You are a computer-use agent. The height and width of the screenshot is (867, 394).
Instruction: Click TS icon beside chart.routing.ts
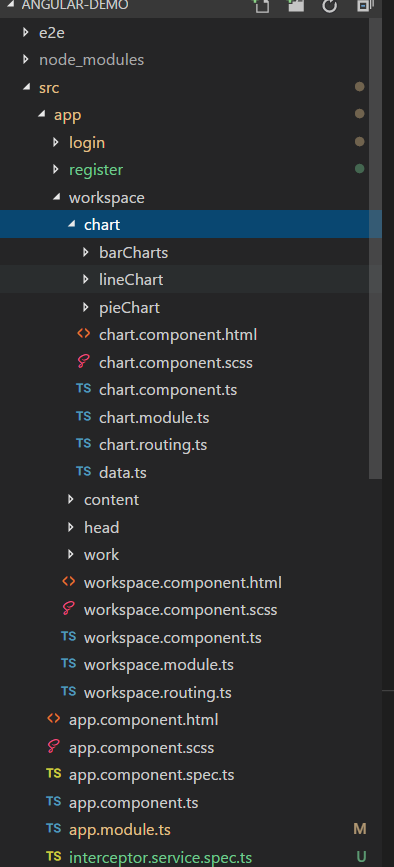pyautogui.click(x=83, y=443)
